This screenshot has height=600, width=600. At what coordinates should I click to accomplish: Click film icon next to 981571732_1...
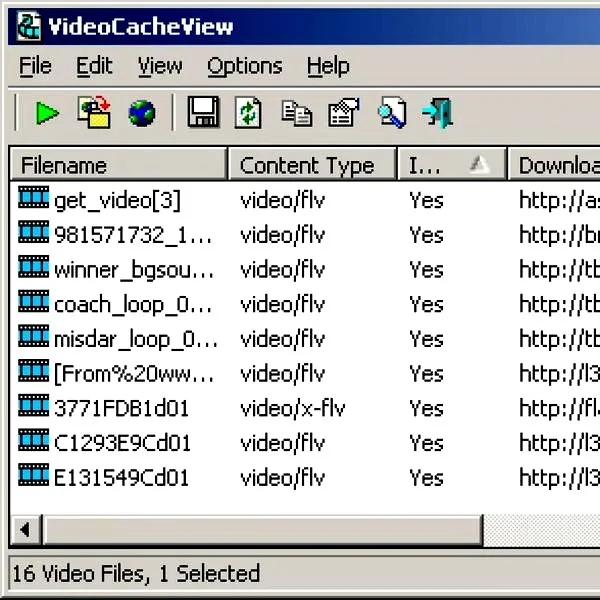[x=34, y=232]
